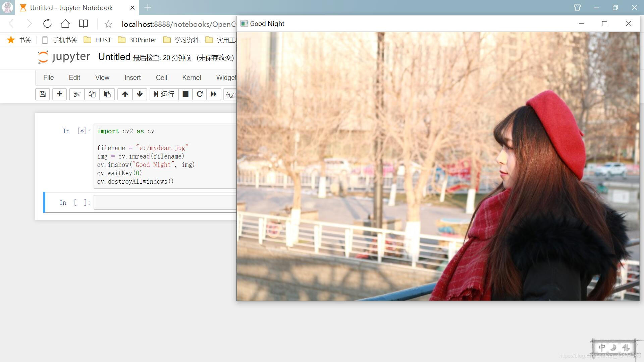644x362 pixels.
Task: Copy the selected cell
Action: [92, 94]
